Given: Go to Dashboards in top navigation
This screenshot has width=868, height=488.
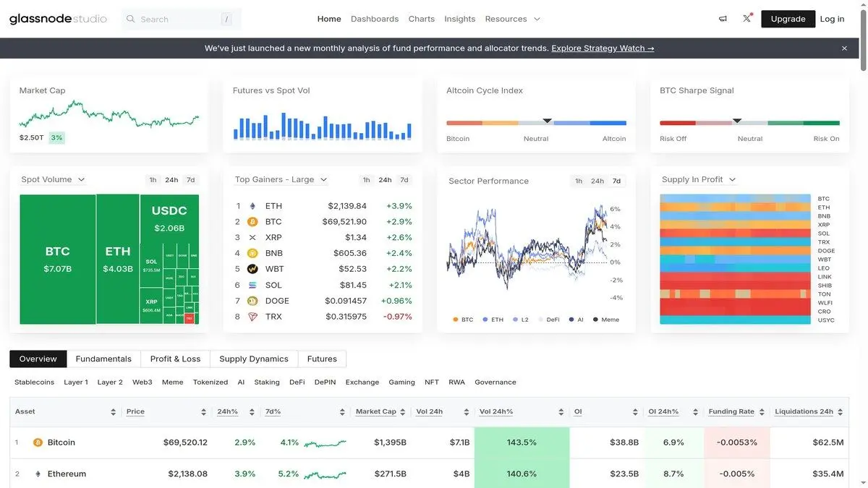Looking at the screenshot, I should pos(375,19).
